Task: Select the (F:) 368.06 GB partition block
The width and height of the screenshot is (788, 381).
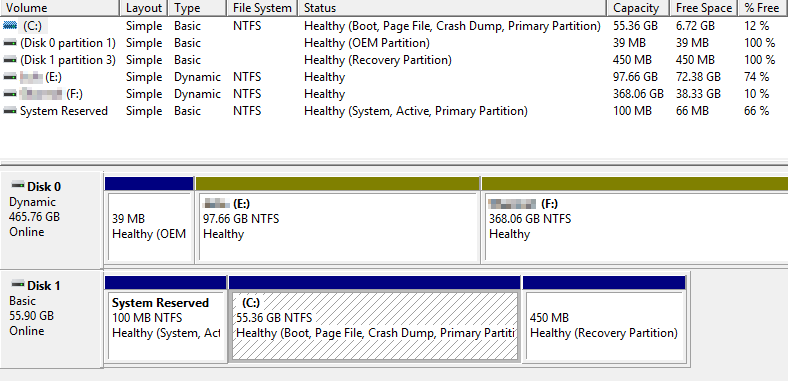Action: [x=635, y=219]
